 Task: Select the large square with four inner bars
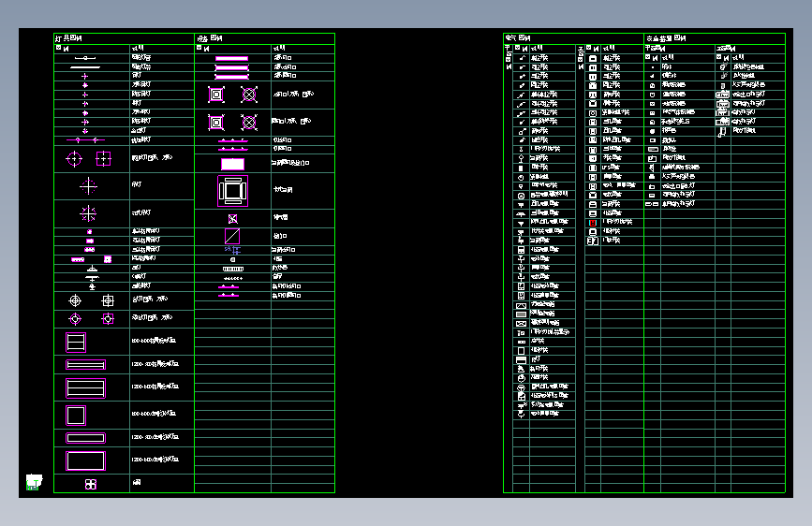(x=232, y=191)
